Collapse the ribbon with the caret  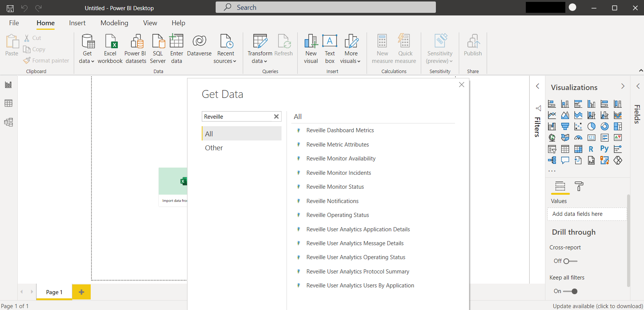tap(641, 70)
